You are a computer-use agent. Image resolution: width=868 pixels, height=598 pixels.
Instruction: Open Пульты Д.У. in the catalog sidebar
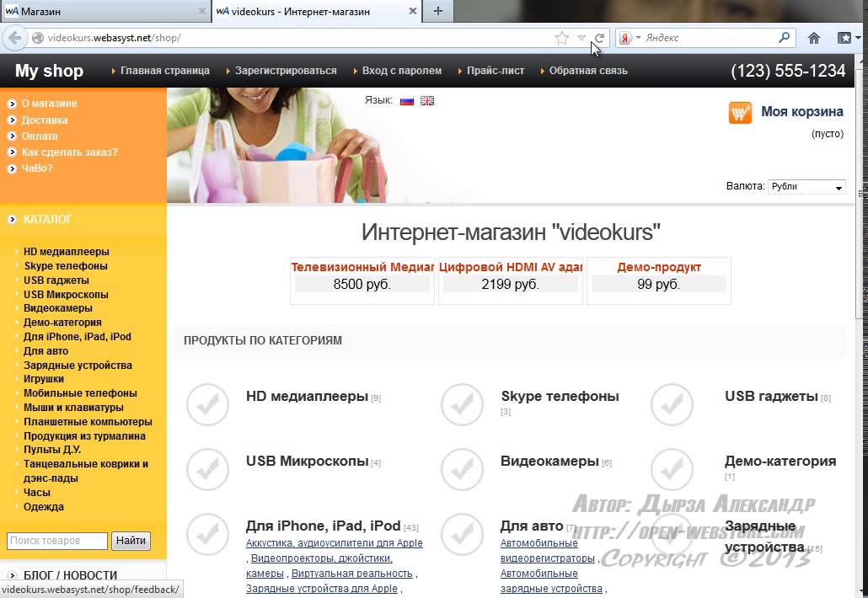coord(52,450)
